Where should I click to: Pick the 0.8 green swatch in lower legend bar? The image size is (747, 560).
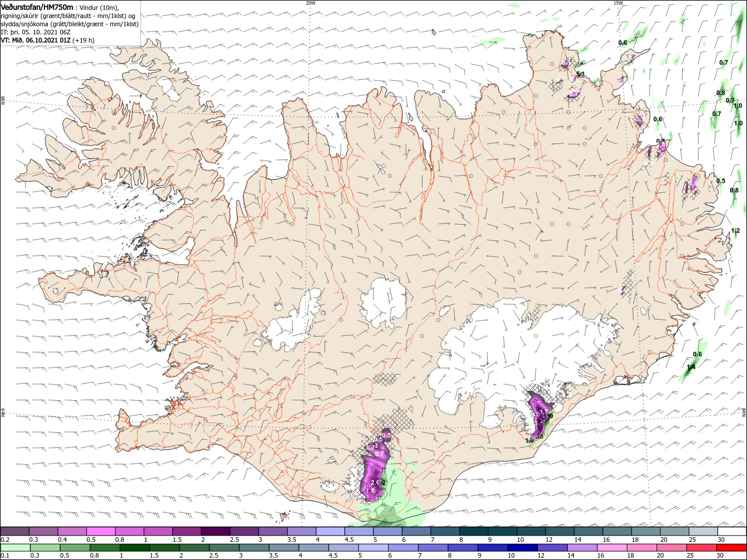(x=104, y=548)
